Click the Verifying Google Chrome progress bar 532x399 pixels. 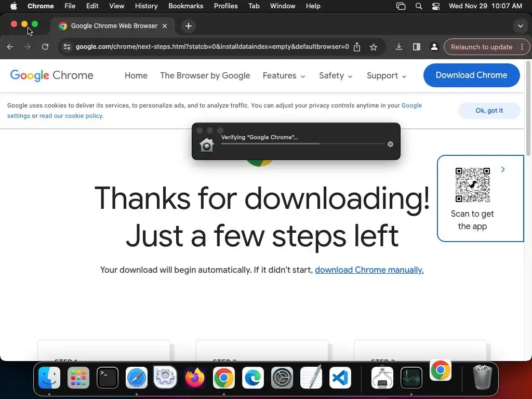[303, 144]
